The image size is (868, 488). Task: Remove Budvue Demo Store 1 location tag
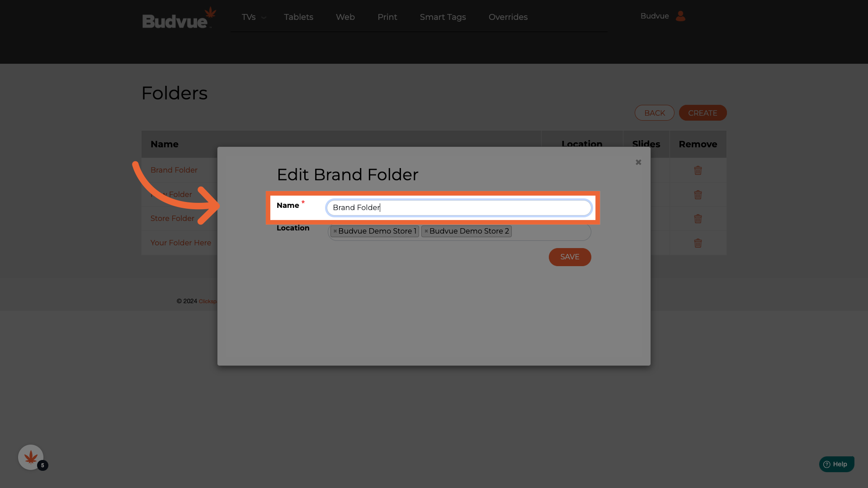335,231
